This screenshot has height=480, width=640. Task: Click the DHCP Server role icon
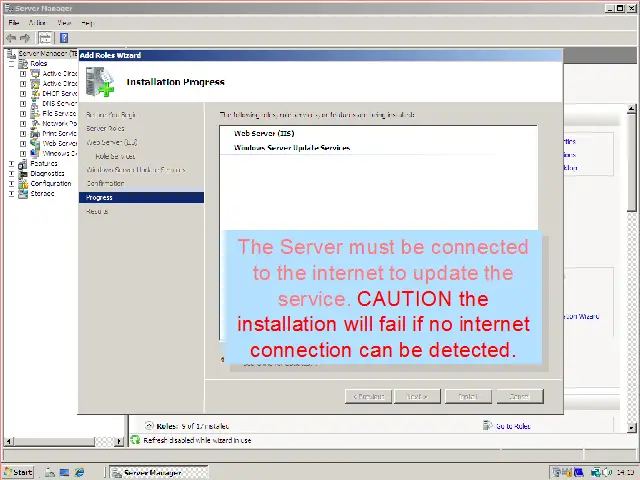coord(35,93)
